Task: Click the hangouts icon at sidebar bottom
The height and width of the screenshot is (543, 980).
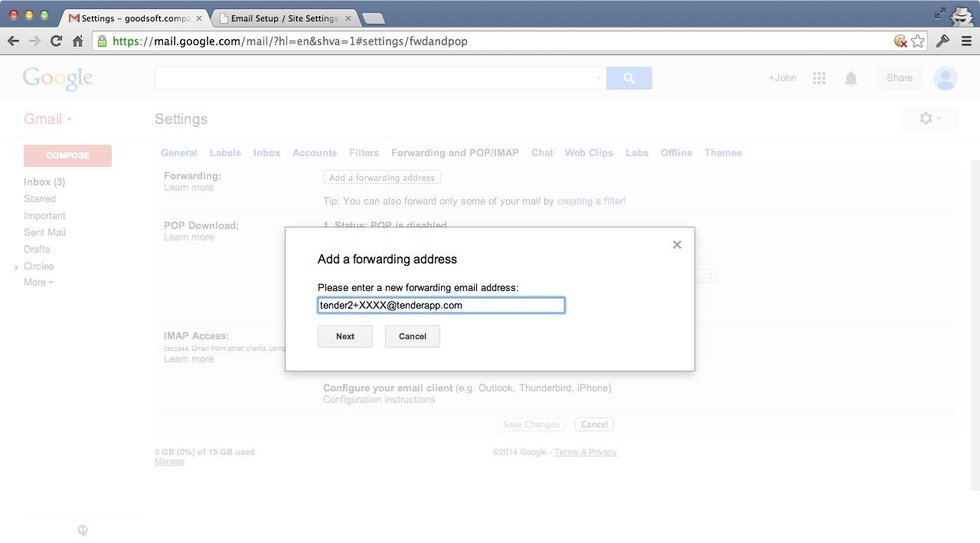Action: pos(83,531)
